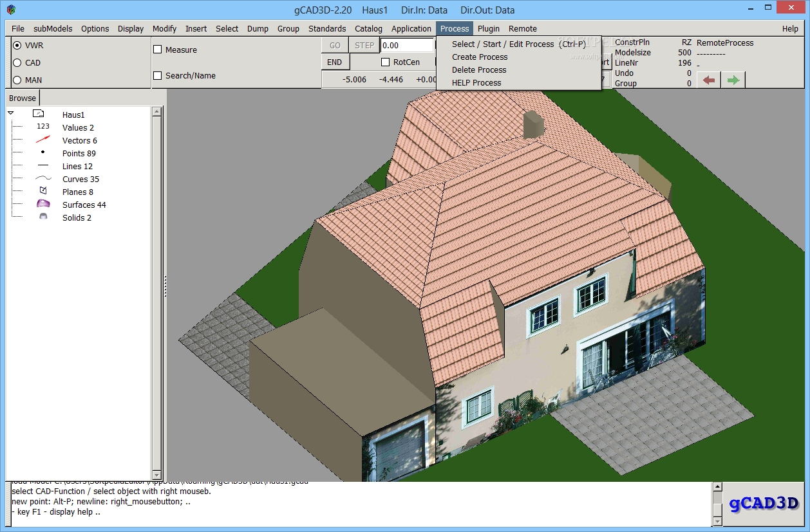Open the Standards menu
The image size is (810, 532).
point(327,28)
